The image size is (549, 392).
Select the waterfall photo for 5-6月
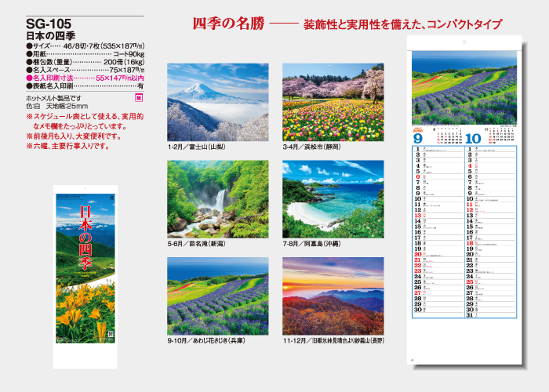coord(217,199)
